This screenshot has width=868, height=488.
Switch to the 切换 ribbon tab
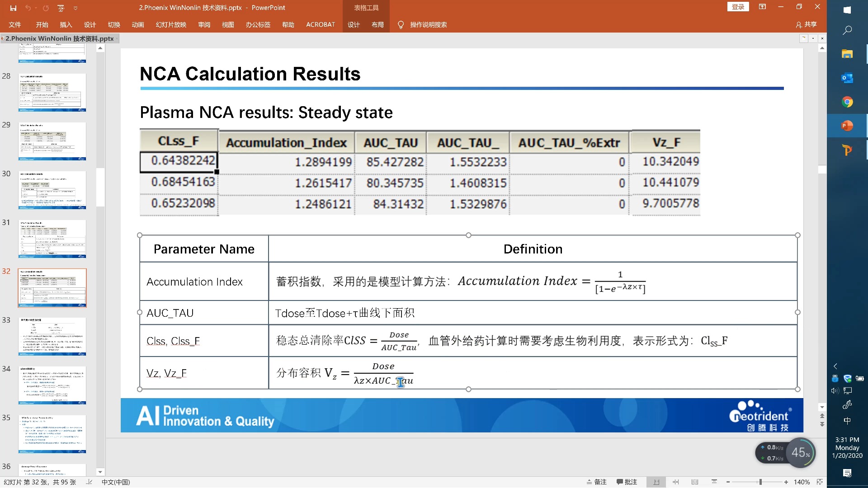(114, 24)
